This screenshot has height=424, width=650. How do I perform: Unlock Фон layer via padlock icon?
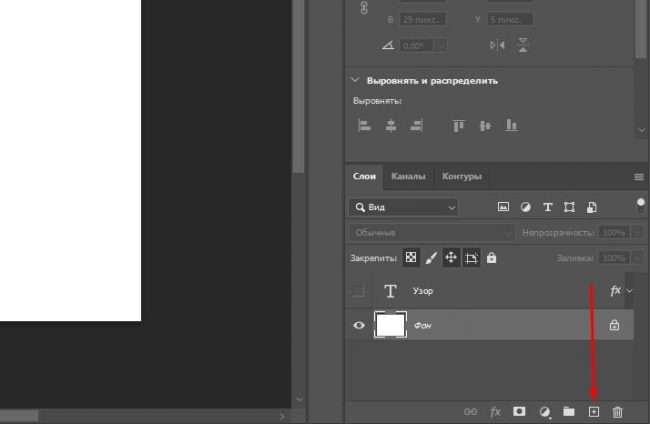[614, 325]
